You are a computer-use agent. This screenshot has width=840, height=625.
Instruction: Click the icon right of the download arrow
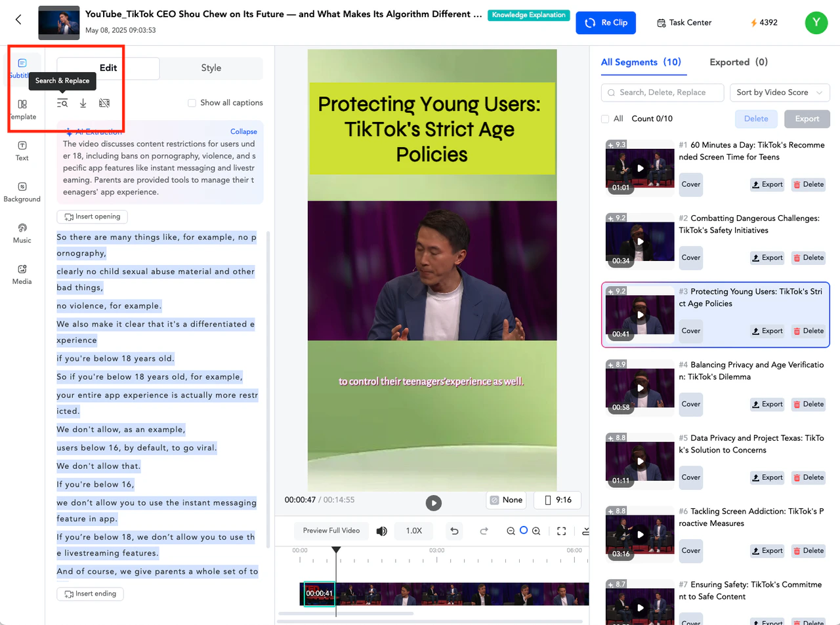click(104, 103)
